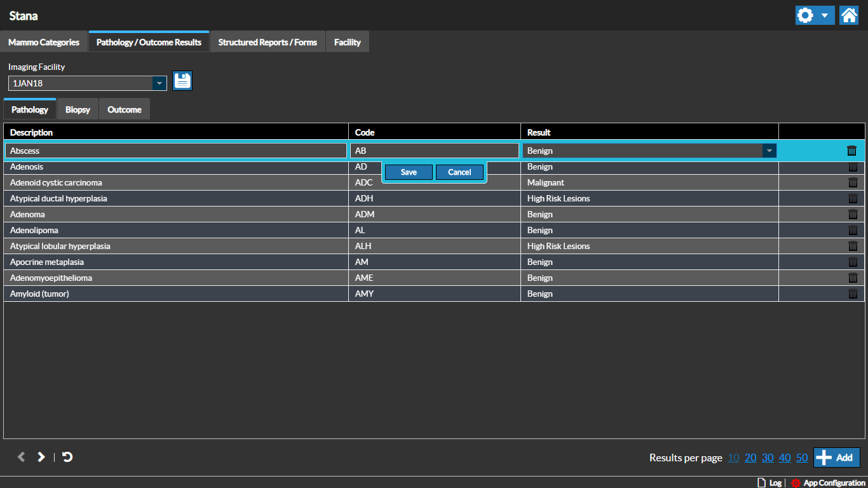Expand the dropdown arrow beside the gear

[824, 15]
